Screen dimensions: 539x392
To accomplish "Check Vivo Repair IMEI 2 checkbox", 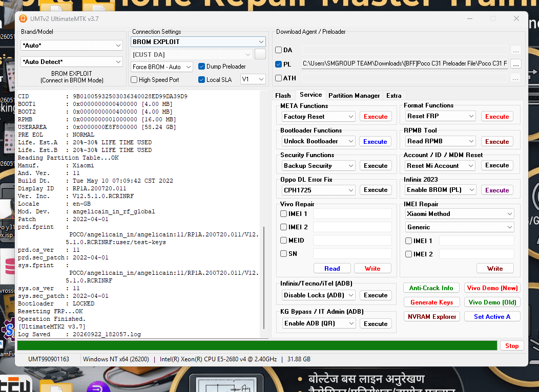I will tap(284, 227).
